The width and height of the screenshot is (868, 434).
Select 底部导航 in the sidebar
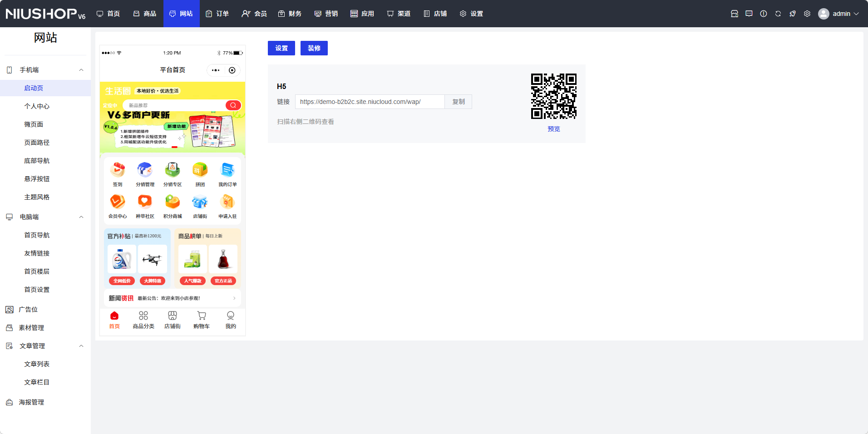[x=45, y=161]
